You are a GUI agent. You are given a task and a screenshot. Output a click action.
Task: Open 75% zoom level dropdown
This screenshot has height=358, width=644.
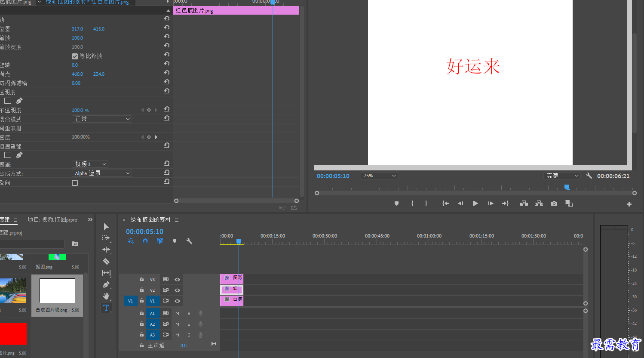click(379, 176)
